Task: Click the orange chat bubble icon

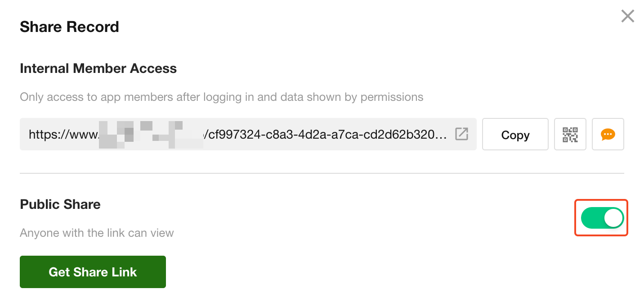Action: (x=608, y=135)
